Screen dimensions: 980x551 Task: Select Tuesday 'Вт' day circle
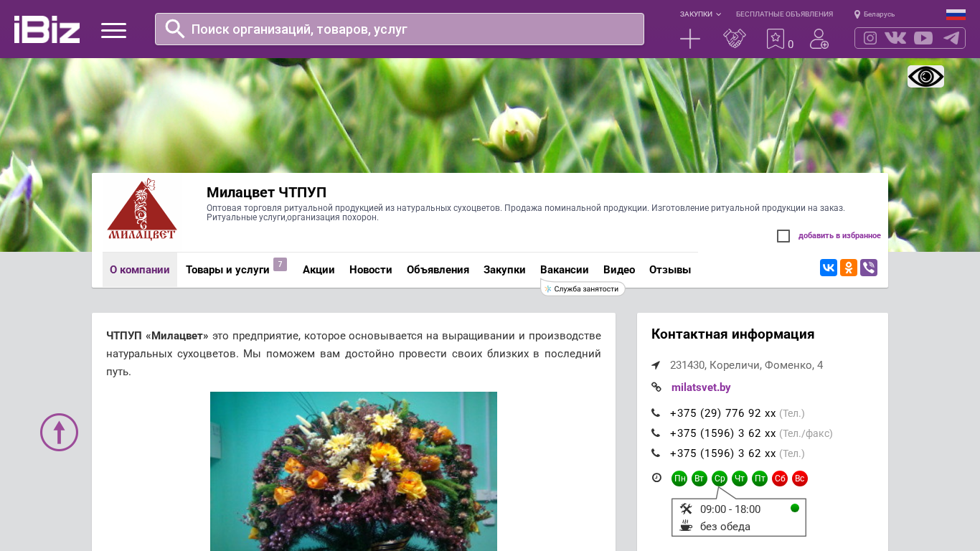click(699, 479)
